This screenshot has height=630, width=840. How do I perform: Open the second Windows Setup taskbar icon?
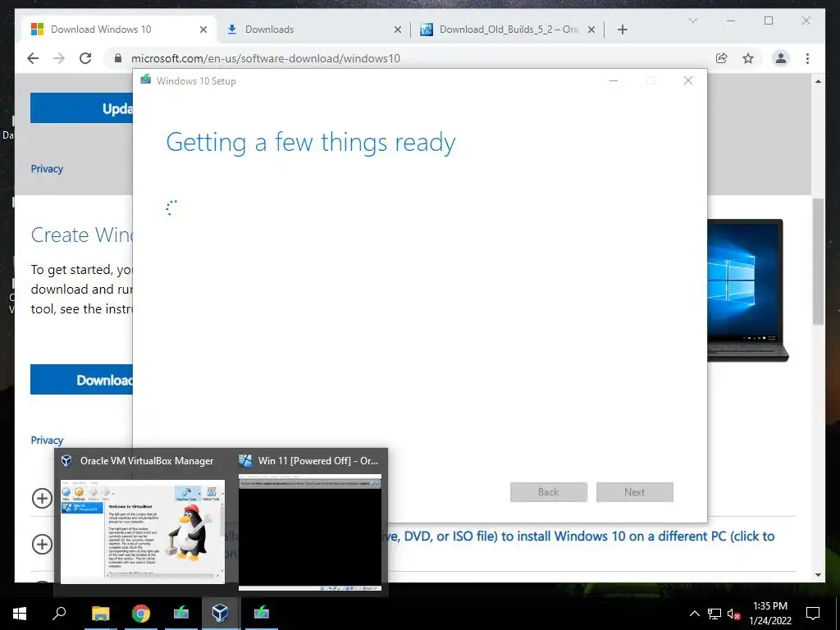coord(262,613)
